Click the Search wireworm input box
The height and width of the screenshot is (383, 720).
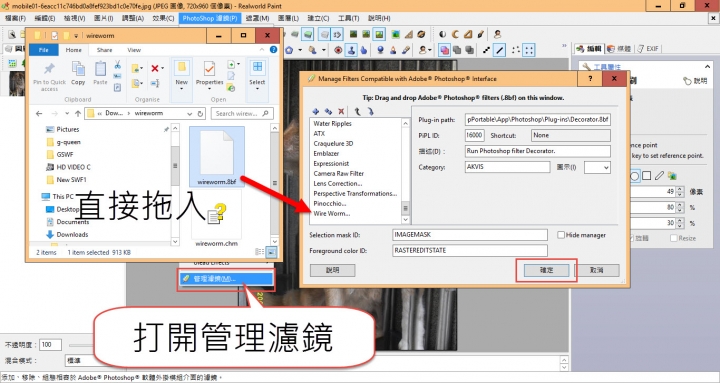(242, 113)
